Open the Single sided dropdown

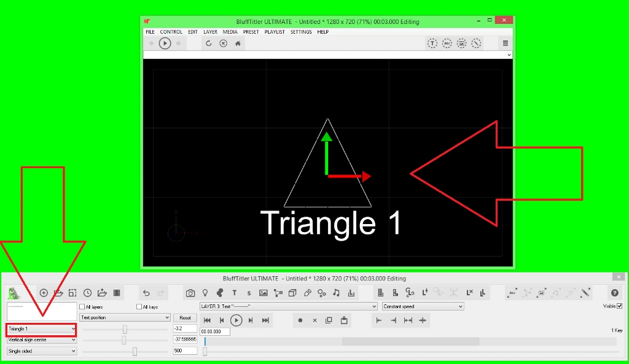41,350
